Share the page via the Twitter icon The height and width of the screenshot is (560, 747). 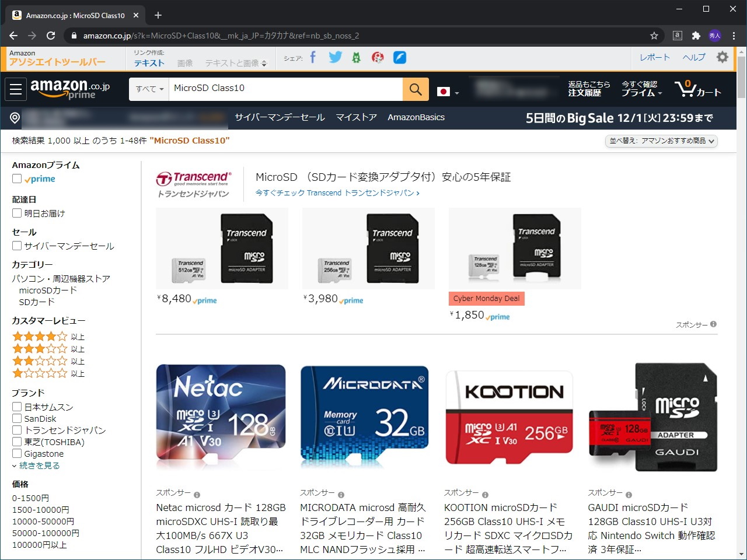(x=334, y=57)
